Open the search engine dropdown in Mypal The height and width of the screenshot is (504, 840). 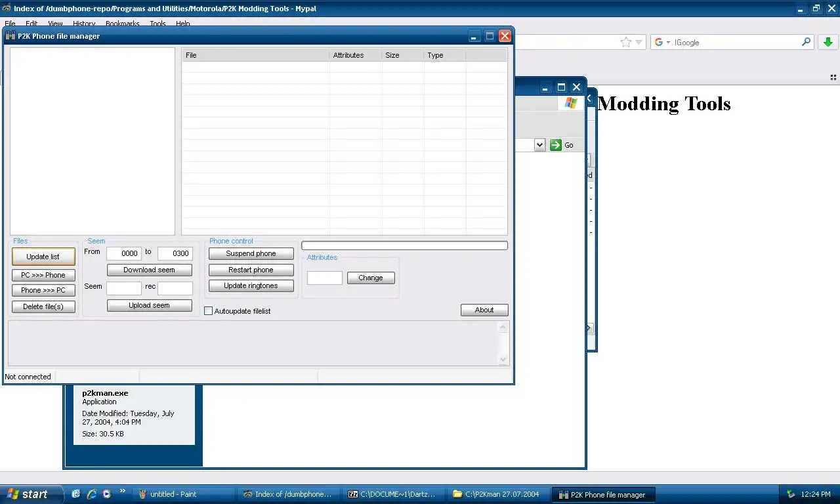(663, 42)
